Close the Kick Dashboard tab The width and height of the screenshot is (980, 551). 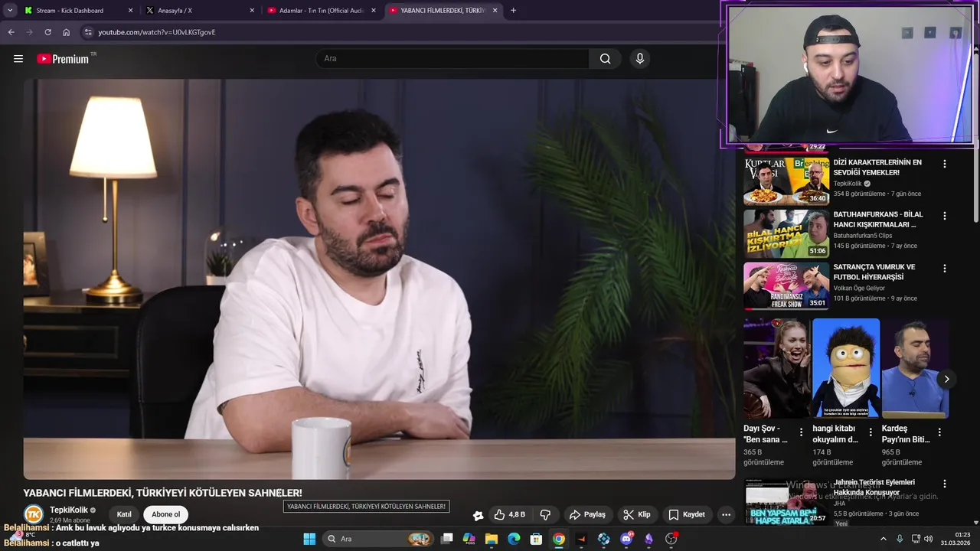tap(130, 11)
